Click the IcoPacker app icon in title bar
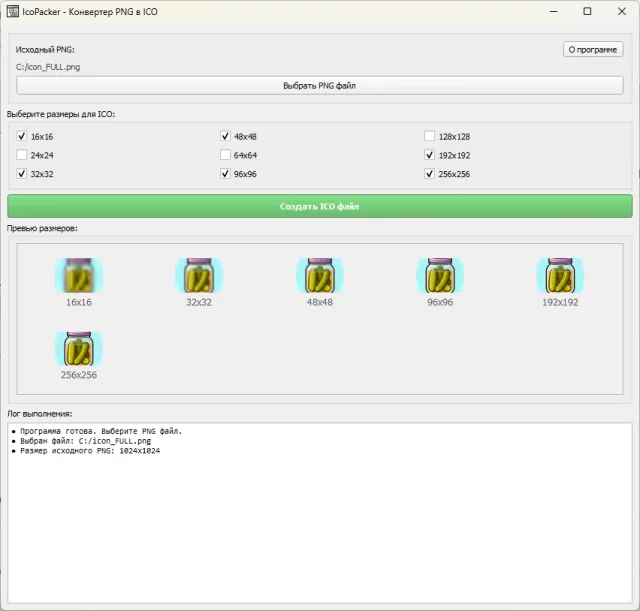This screenshot has height=611, width=640. pos(13,11)
